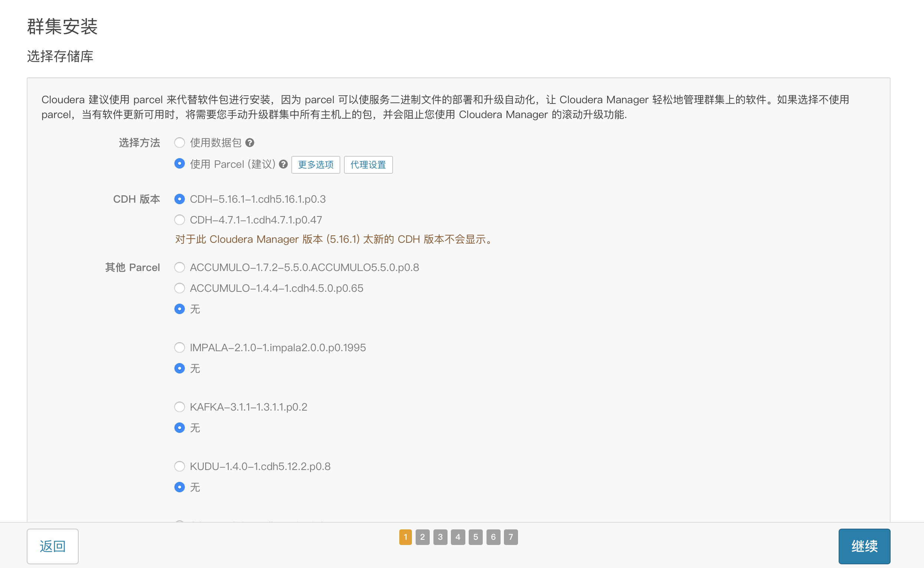Open 更多选项 button
The width and height of the screenshot is (924, 568).
click(x=316, y=164)
